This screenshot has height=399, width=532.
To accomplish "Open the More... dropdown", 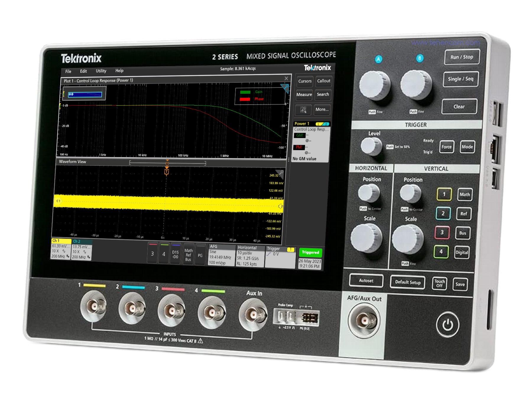I will (x=322, y=109).
